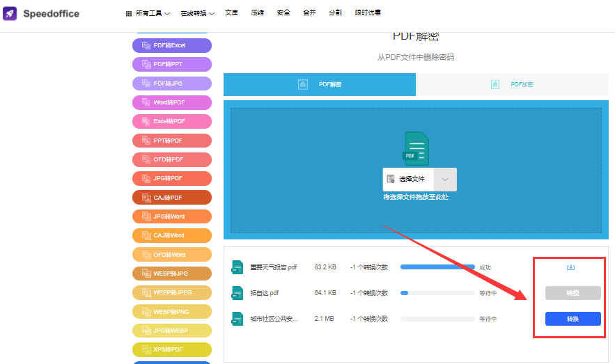The image size is (615, 364).
Task: Click the file icon for 拓自达.pdf
Action: coord(237,293)
